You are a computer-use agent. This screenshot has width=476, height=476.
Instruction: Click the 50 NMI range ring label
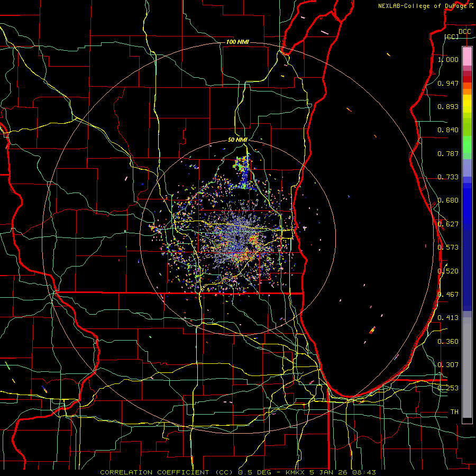pyautogui.click(x=237, y=140)
